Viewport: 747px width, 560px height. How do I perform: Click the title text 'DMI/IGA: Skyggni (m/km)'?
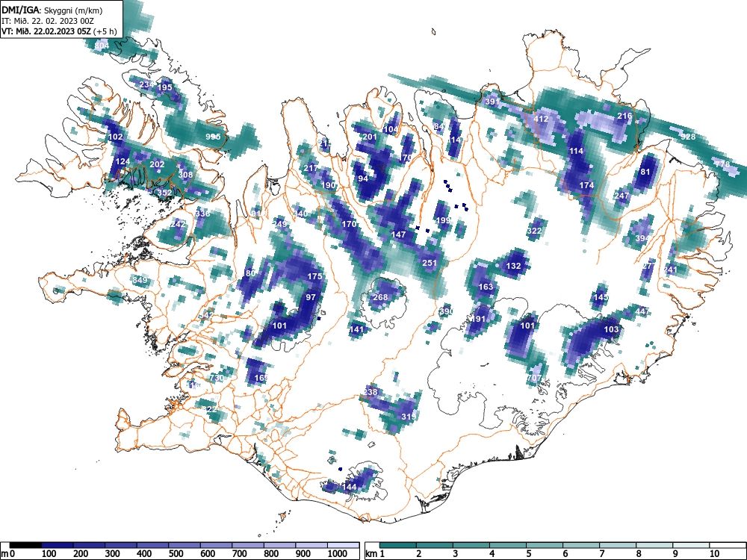(52, 10)
